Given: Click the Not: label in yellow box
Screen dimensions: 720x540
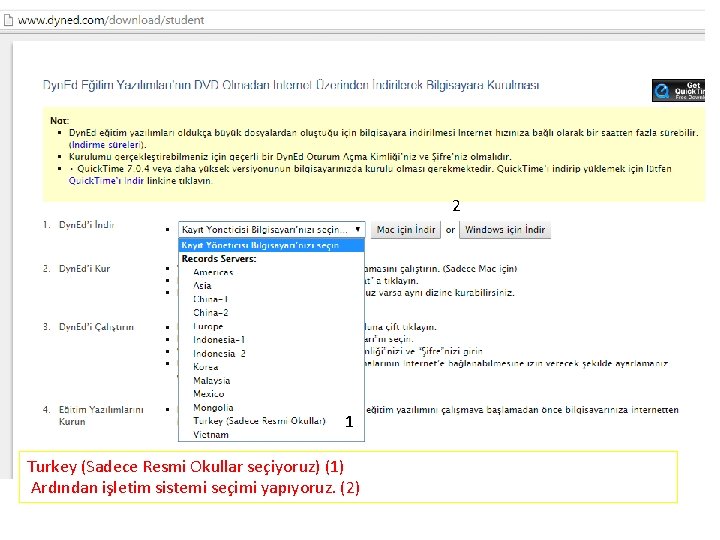Looking at the screenshot, I should pos(59,121).
